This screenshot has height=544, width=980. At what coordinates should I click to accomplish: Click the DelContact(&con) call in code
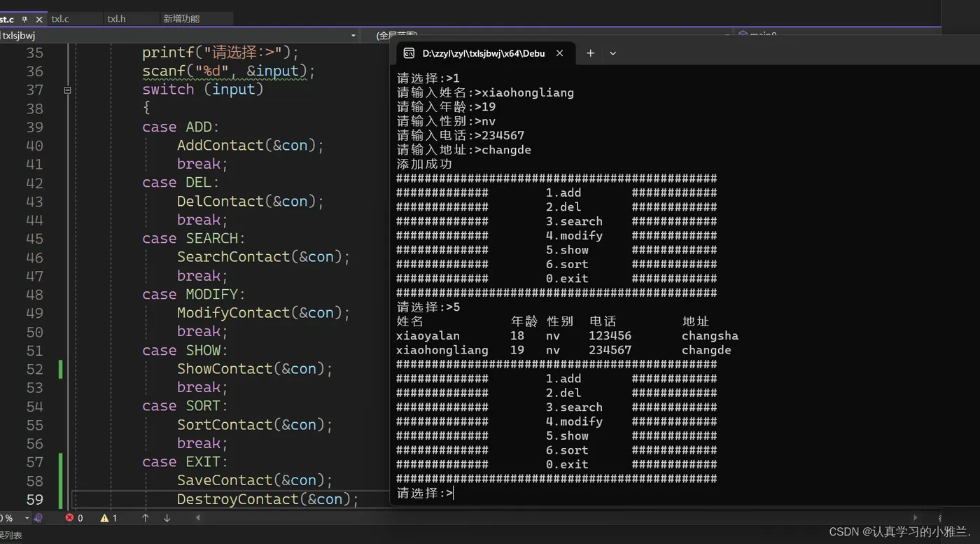tap(251, 202)
